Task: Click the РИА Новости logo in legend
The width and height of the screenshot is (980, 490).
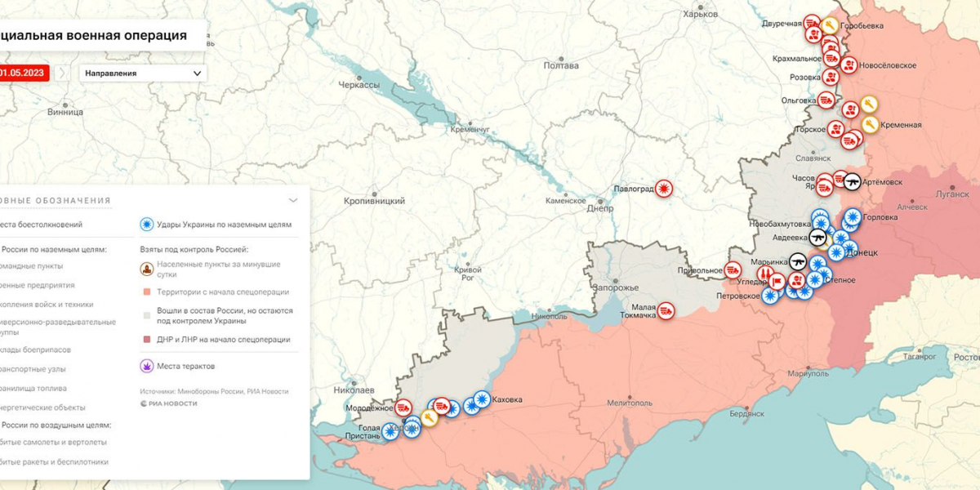Action: (x=168, y=403)
